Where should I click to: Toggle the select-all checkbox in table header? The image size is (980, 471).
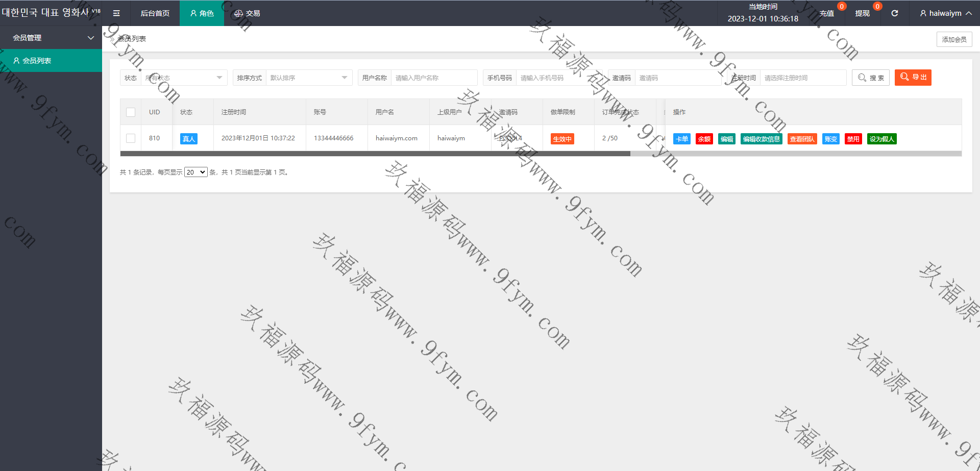131,112
